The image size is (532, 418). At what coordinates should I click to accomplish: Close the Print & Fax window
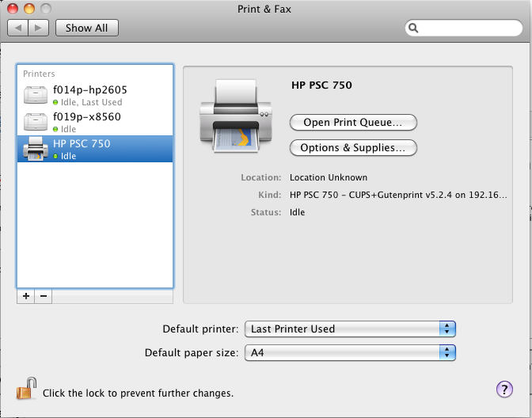tap(13, 9)
